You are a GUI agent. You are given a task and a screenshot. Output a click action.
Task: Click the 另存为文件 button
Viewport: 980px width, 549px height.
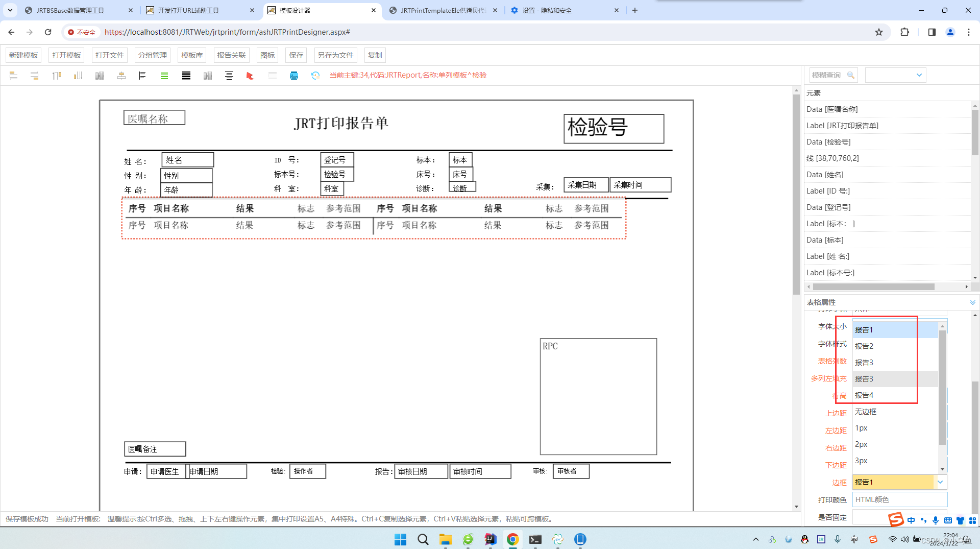pyautogui.click(x=335, y=55)
